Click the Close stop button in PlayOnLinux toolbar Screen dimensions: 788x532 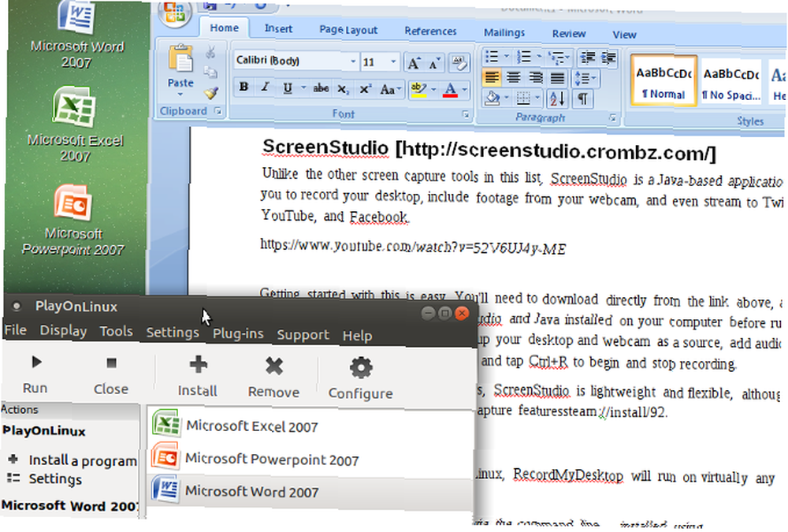click(111, 376)
